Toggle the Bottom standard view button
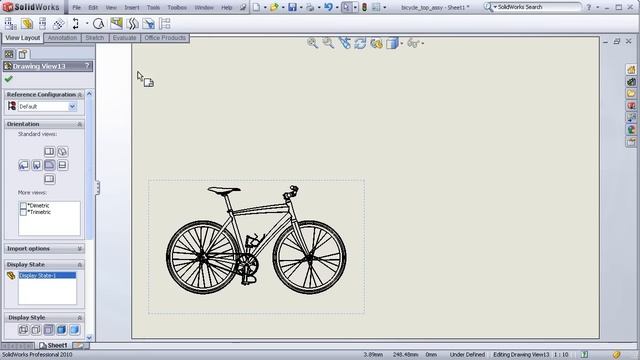This screenshot has height=360, width=640. 49,179
